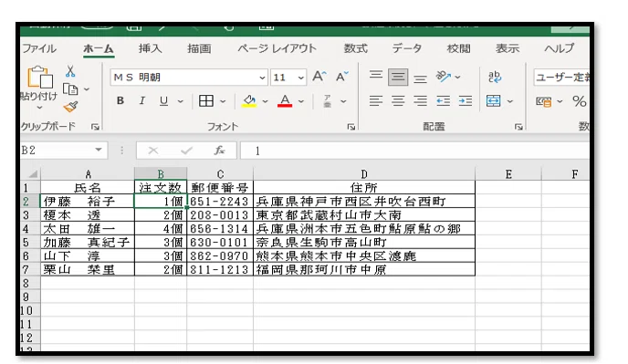Image resolution: width=628 pixels, height=364 pixels.
Task: Toggle bold formatting
Action: [x=120, y=100]
